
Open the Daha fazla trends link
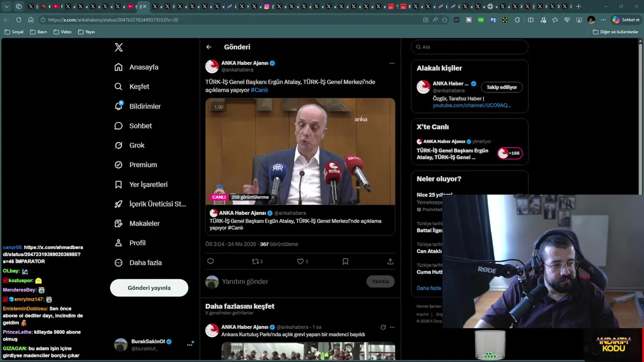429,288
